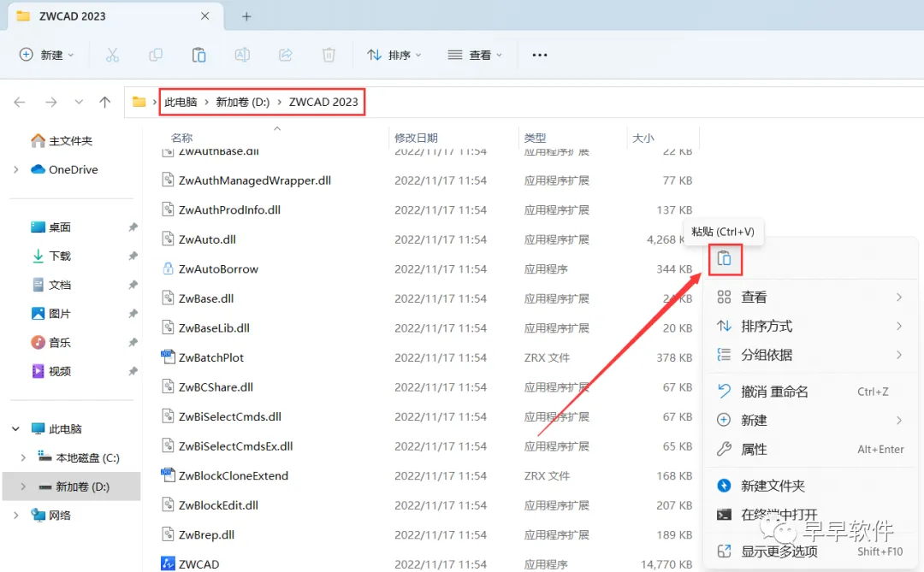
Task: Add a new tab with plus button
Action: click(x=246, y=16)
